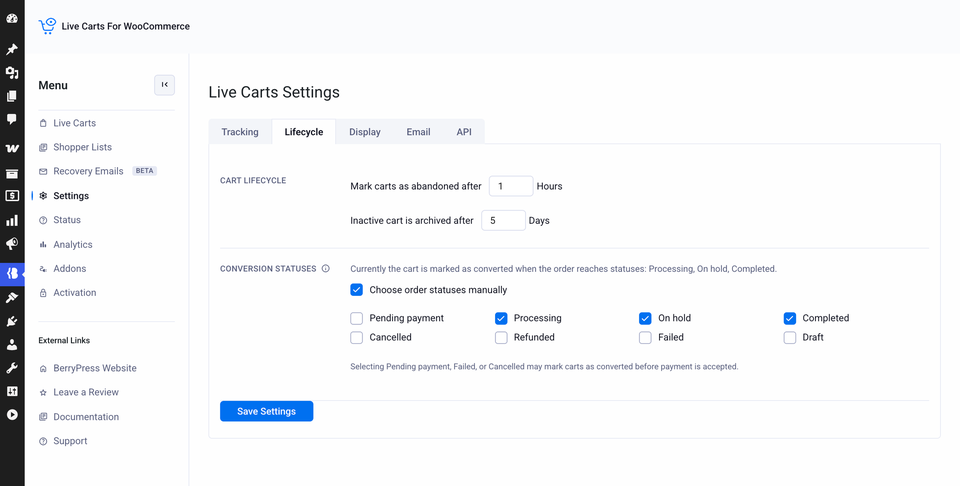Check the Cancelled status
The height and width of the screenshot is (486, 960).
tap(356, 337)
